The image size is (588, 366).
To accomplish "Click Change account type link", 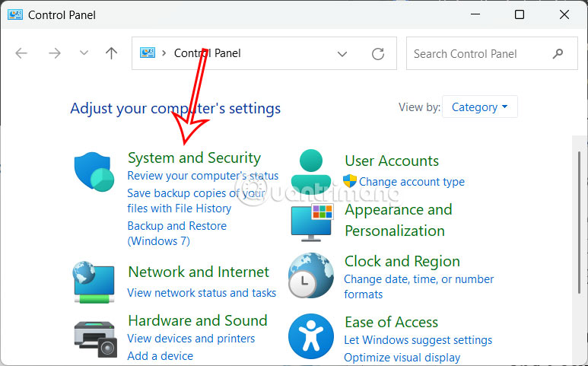I will [x=411, y=182].
